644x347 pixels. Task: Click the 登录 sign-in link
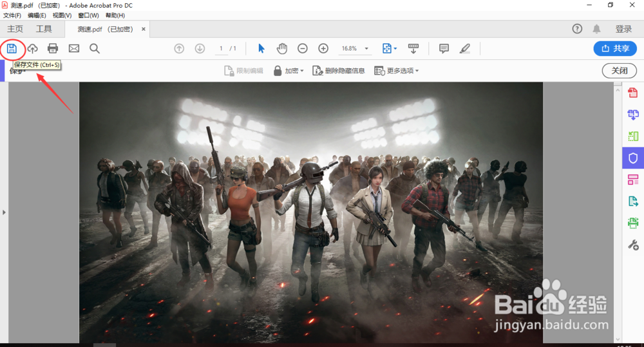[x=623, y=29]
